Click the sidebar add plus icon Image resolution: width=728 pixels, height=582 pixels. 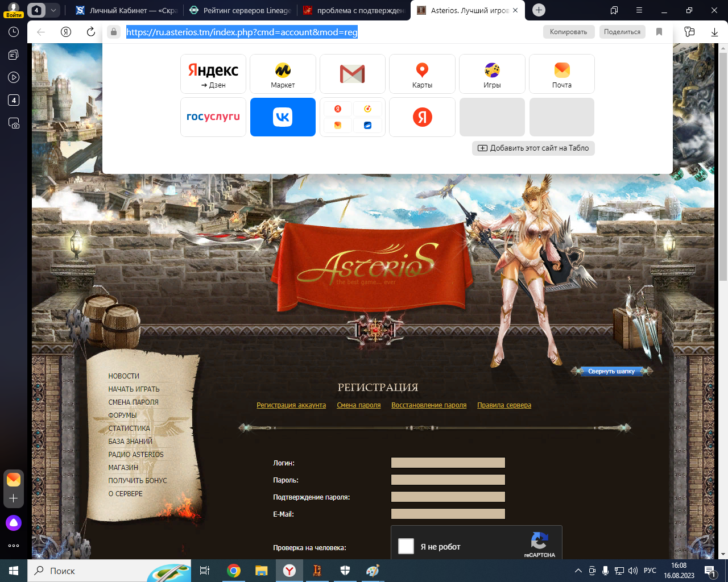click(x=14, y=498)
